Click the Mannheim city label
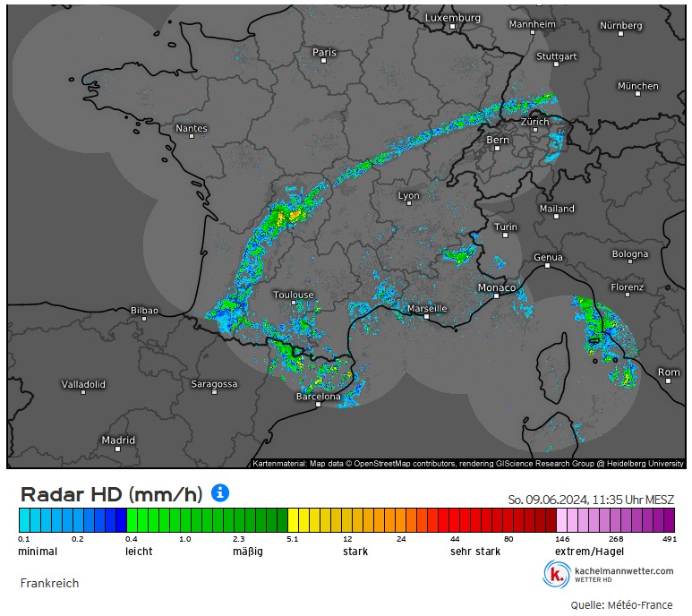Viewport: 692px width, 616px height. point(533,24)
